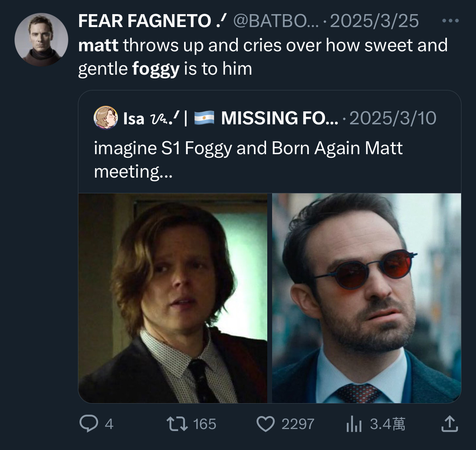476x450 pixels.
Task: Open the tweet via 2025/3/25 timestamp
Action: 375,21
